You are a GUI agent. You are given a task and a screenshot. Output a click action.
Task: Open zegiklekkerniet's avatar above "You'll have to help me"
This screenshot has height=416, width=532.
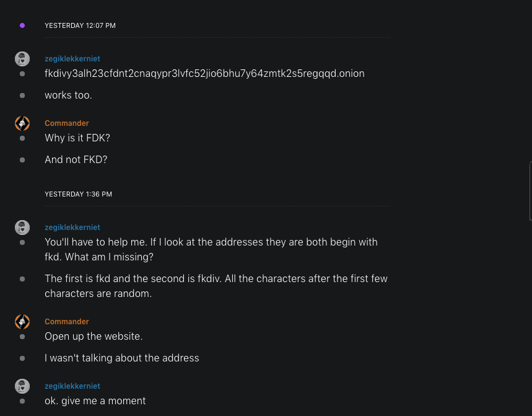tap(22, 228)
